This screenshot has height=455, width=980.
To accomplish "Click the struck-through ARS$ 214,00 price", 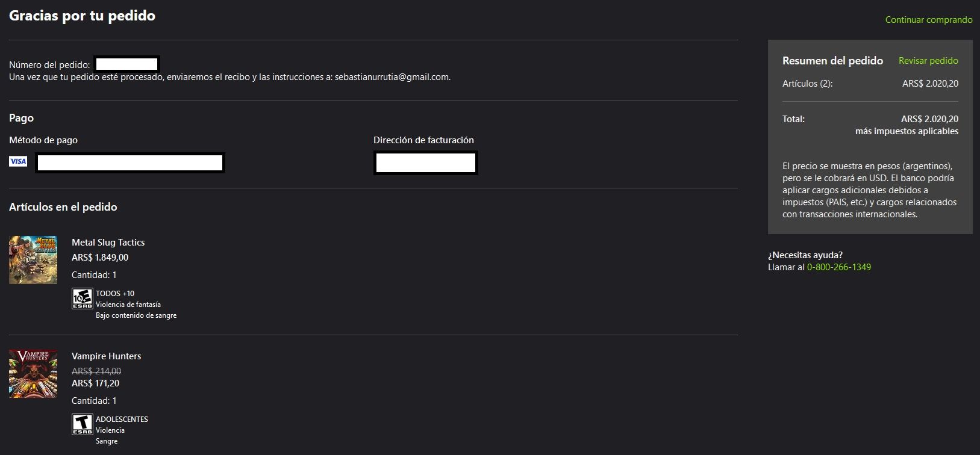I will pos(96,371).
